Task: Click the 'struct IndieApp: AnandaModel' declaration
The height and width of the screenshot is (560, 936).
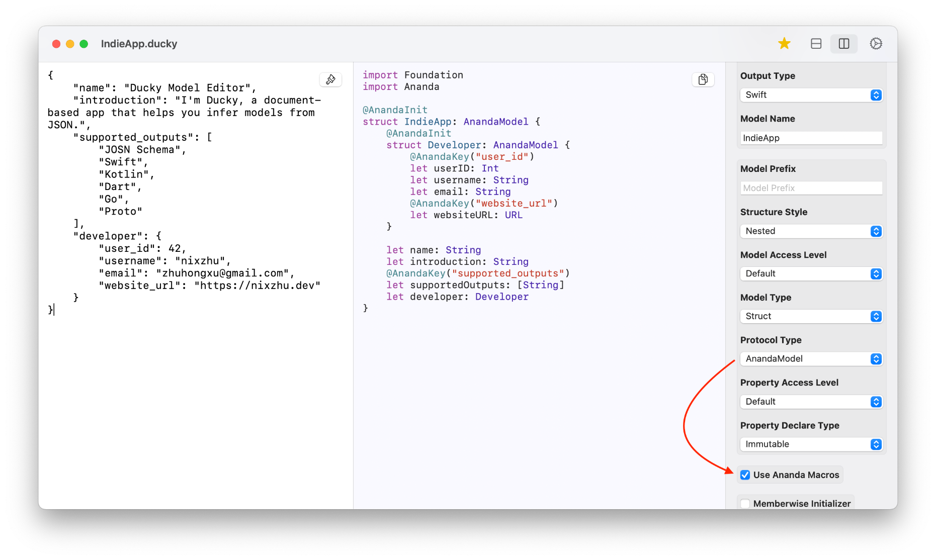Action: [451, 122]
